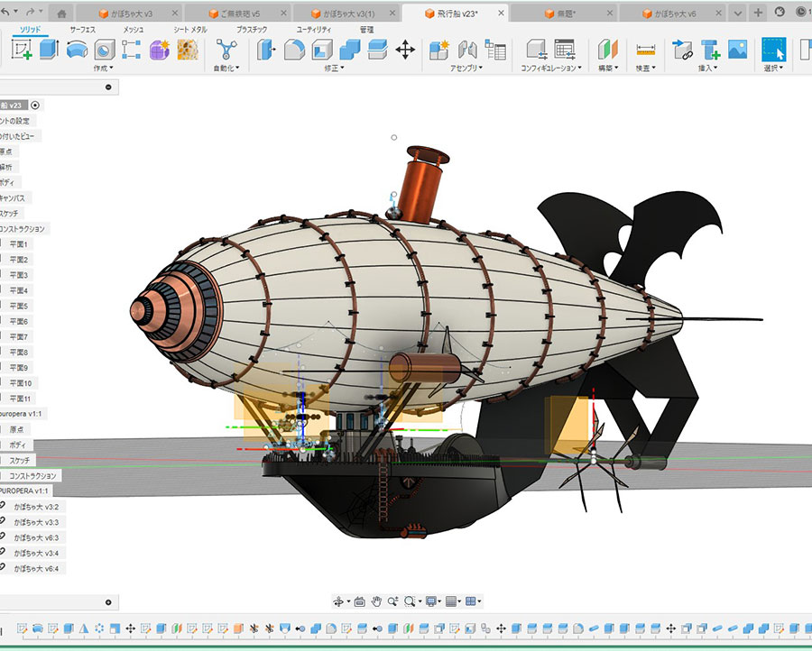Click the Insert image icon
This screenshot has width=812, height=651.
738,50
